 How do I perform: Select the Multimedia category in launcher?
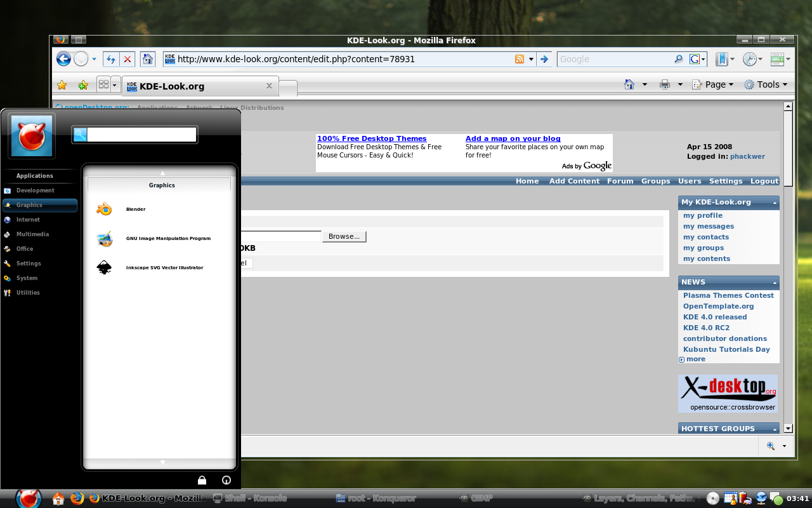coord(39,234)
